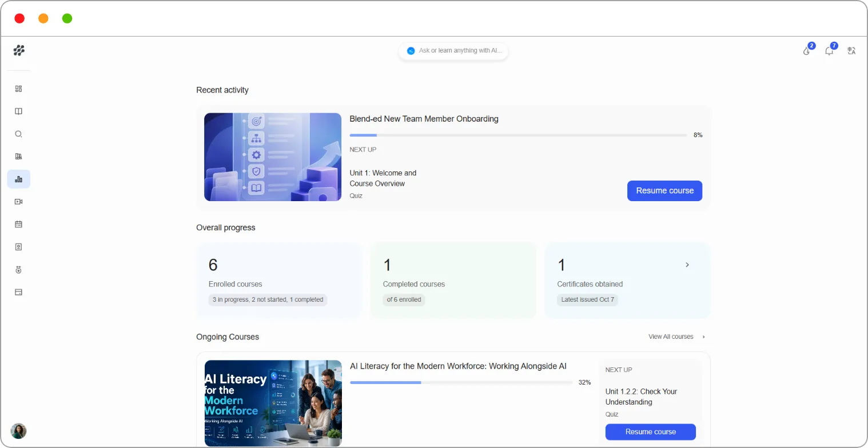This screenshot has height=448, width=868.
Task: Resume the Blend-ed Onboarding course
Action: point(664,191)
